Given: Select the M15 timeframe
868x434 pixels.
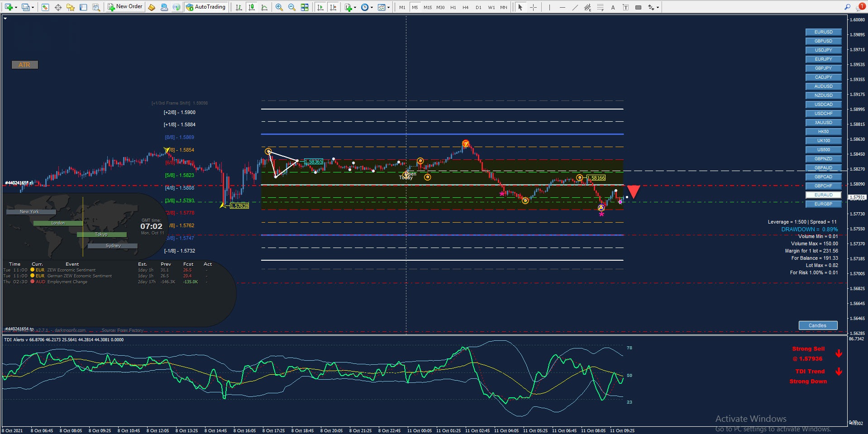Looking at the screenshot, I should [x=428, y=7].
